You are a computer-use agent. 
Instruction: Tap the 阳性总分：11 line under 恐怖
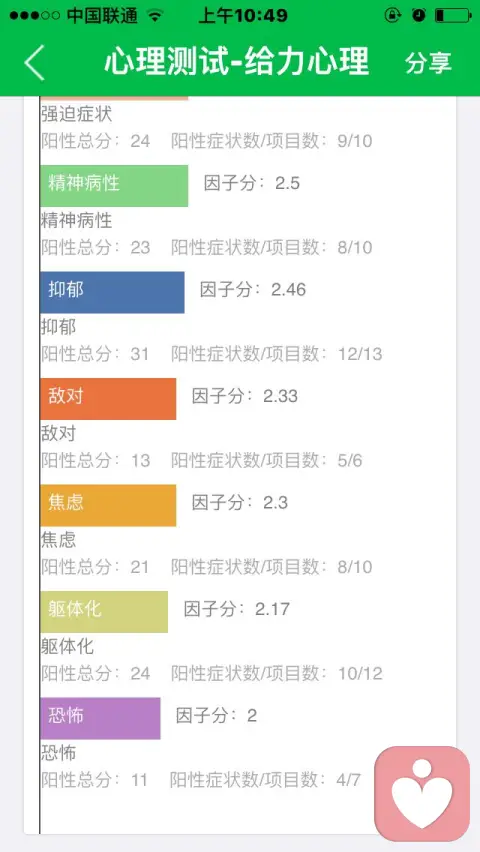click(x=95, y=780)
